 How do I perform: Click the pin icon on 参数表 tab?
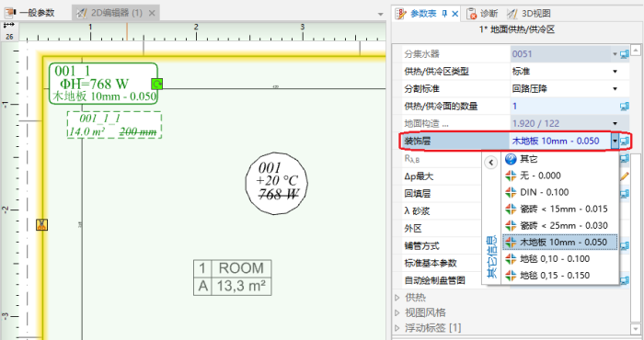444,14
